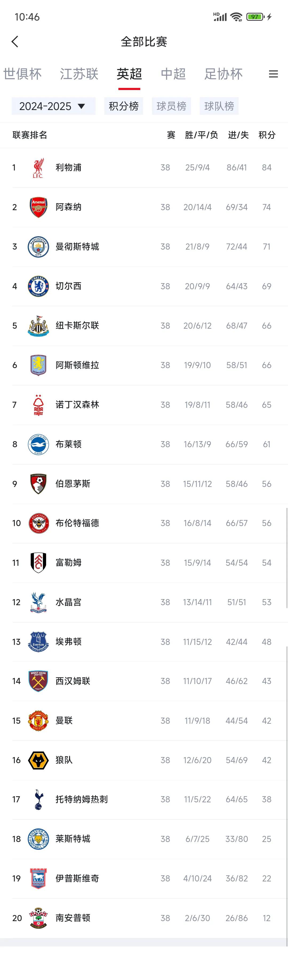Tap the Manchester City crest

pyautogui.click(x=38, y=246)
